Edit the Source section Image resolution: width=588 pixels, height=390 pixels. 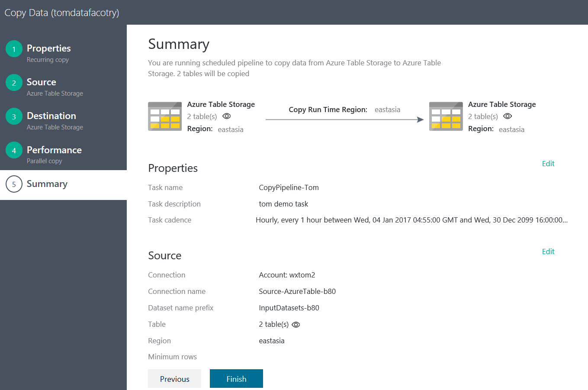[548, 251]
